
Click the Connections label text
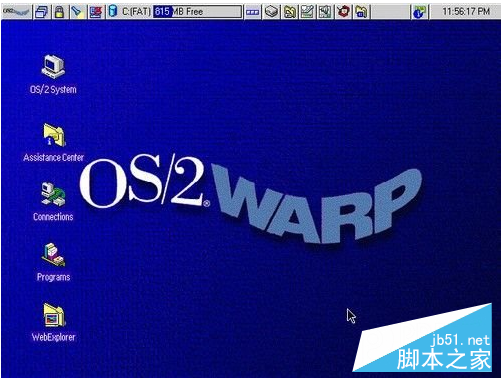click(x=53, y=217)
